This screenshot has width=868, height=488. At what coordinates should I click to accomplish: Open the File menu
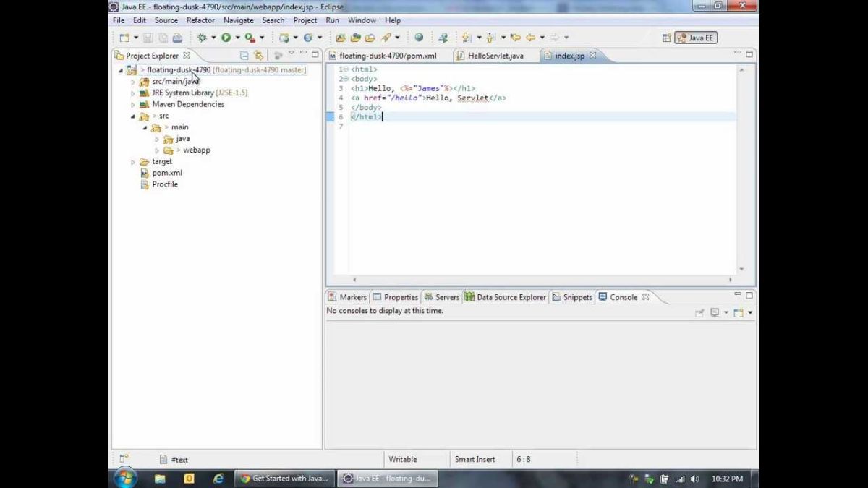tap(119, 20)
